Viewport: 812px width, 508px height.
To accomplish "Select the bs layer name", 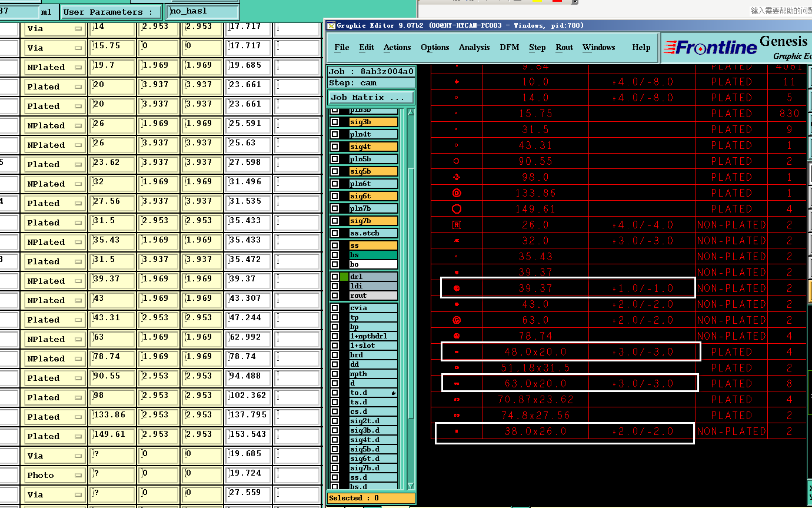I will (x=373, y=255).
